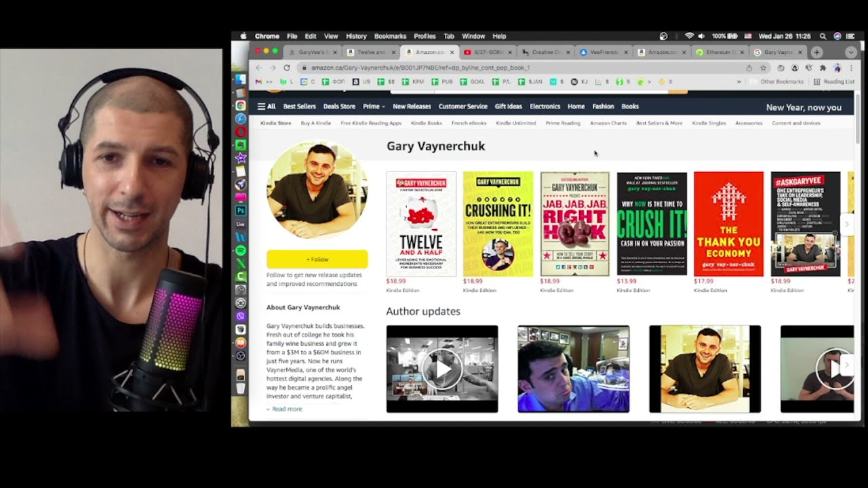868x488 pixels.
Task: Switch to the Ethereum tab
Action: coord(721,52)
